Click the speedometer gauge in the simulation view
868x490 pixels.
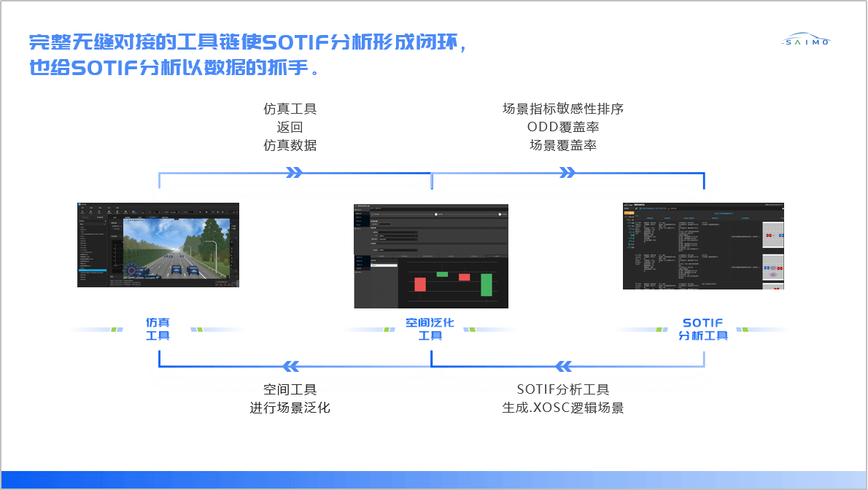(132, 271)
